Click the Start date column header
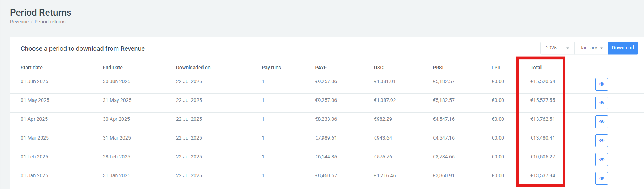The height and width of the screenshot is (189, 644). click(32, 67)
